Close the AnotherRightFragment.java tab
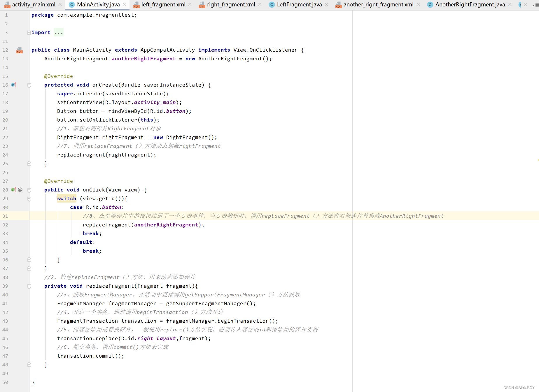Screen dimensions: 539x392 510,4
